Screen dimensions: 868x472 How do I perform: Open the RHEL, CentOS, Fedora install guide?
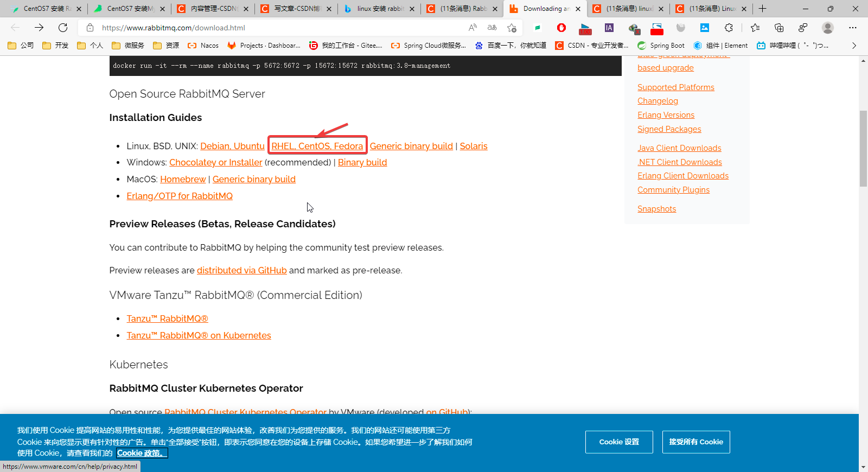point(317,146)
